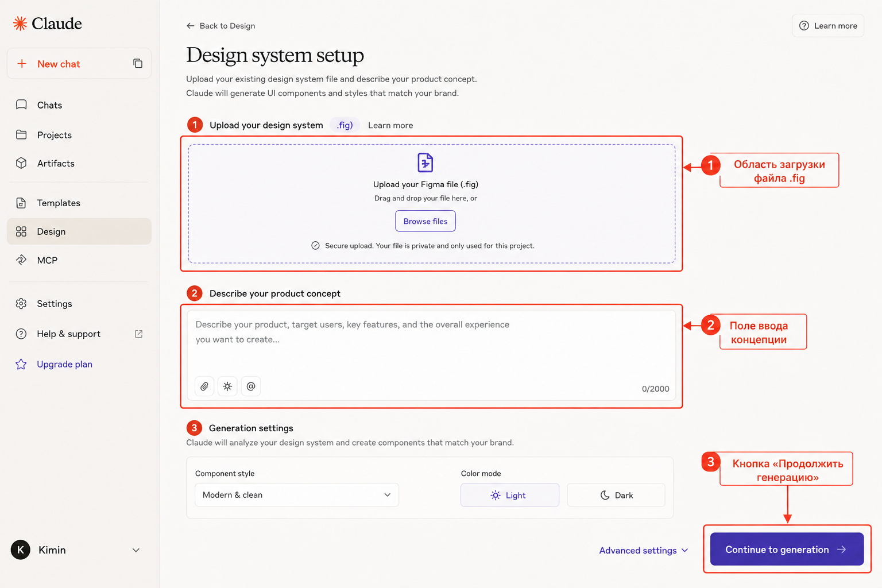The height and width of the screenshot is (588, 882).
Task: Click the Learn more button at top right
Action: [828, 26]
